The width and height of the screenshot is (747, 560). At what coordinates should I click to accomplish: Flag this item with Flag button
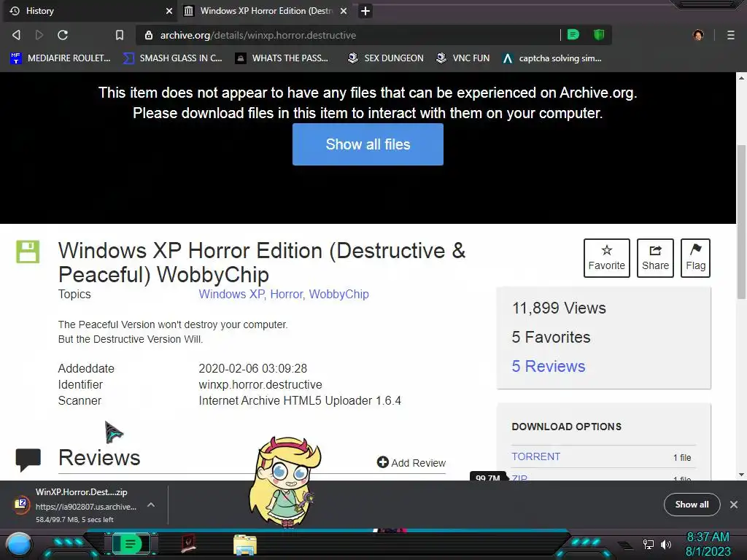pos(695,258)
